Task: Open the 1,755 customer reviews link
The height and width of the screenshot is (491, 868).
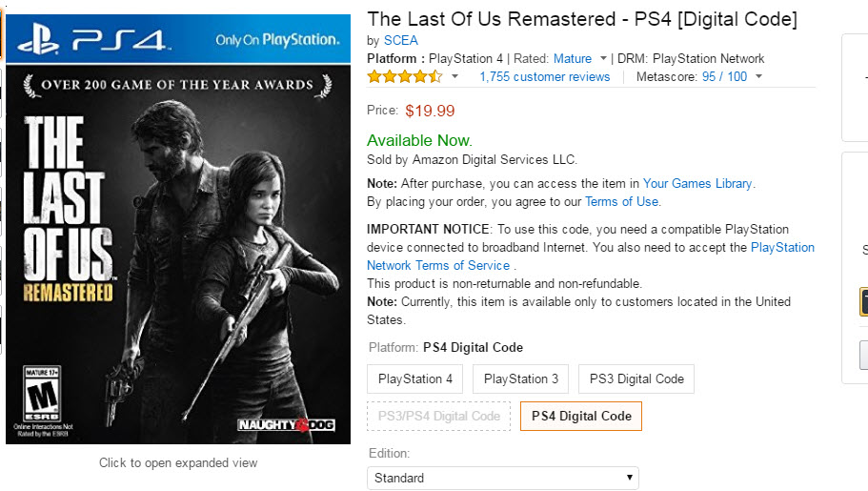Action: pos(545,76)
